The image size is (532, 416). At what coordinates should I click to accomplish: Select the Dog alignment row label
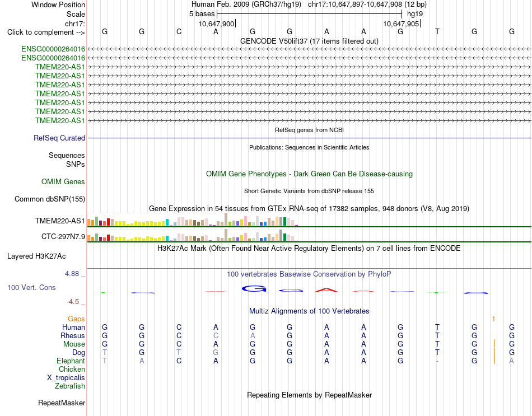[x=78, y=353]
